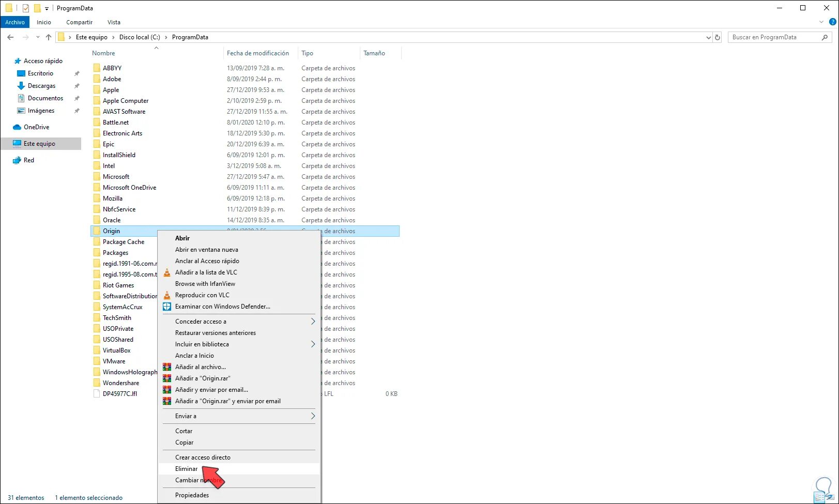Click the Back navigation arrow
The width and height of the screenshot is (839, 504).
click(x=10, y=37)
